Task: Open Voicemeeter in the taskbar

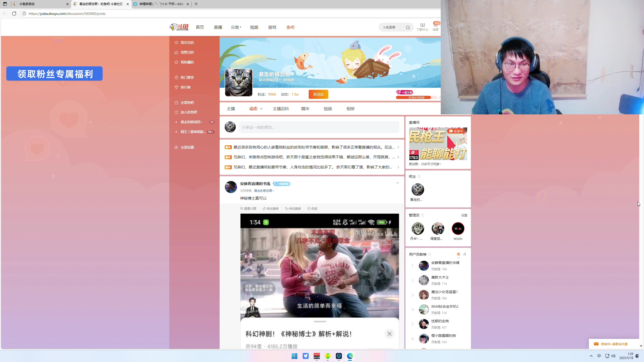Action: point(316,356)
